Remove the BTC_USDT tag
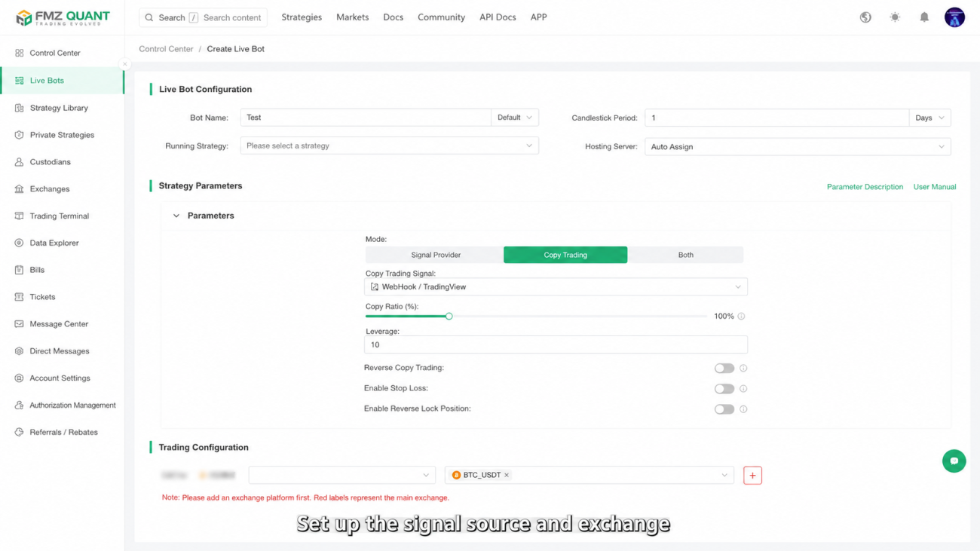The height and width of the screenshot is (551, 980). (507, 476)
